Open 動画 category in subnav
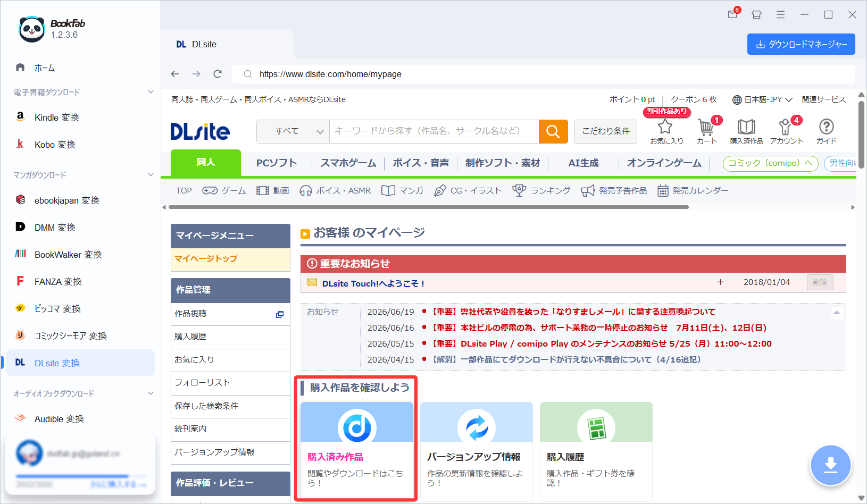Image resolution: width=867 pixels, height=504 pixels. point(273,190)
